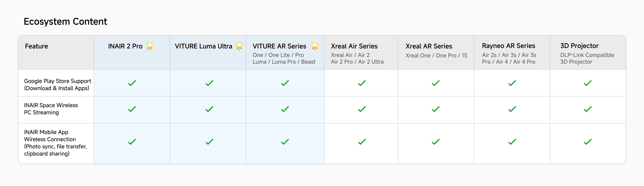
Task: Click VITURE Luma Ultra PC Streaming checkmark
Action: pos(209,109)
